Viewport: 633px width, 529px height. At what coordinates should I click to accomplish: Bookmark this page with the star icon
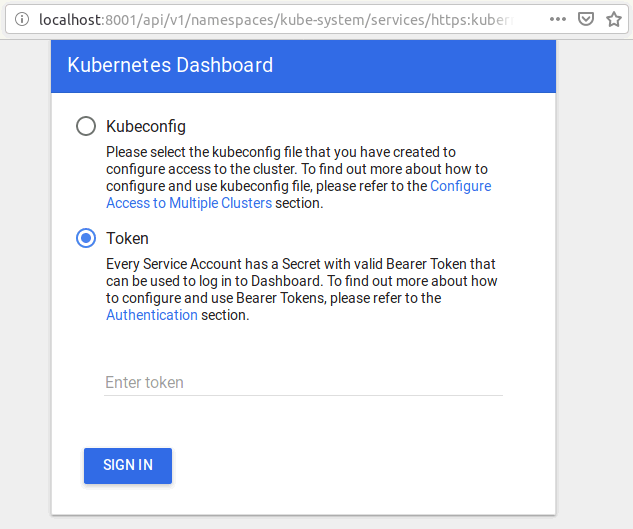click(614, 19)
